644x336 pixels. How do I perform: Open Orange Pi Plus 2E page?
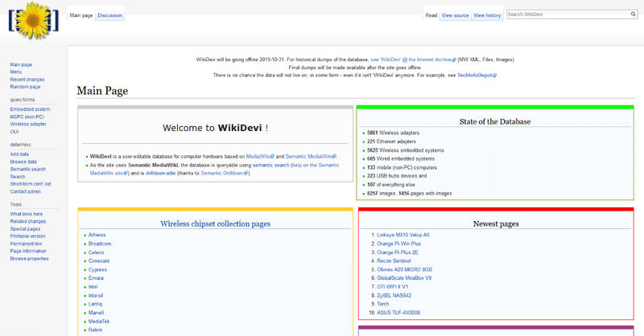pos(398,252)
